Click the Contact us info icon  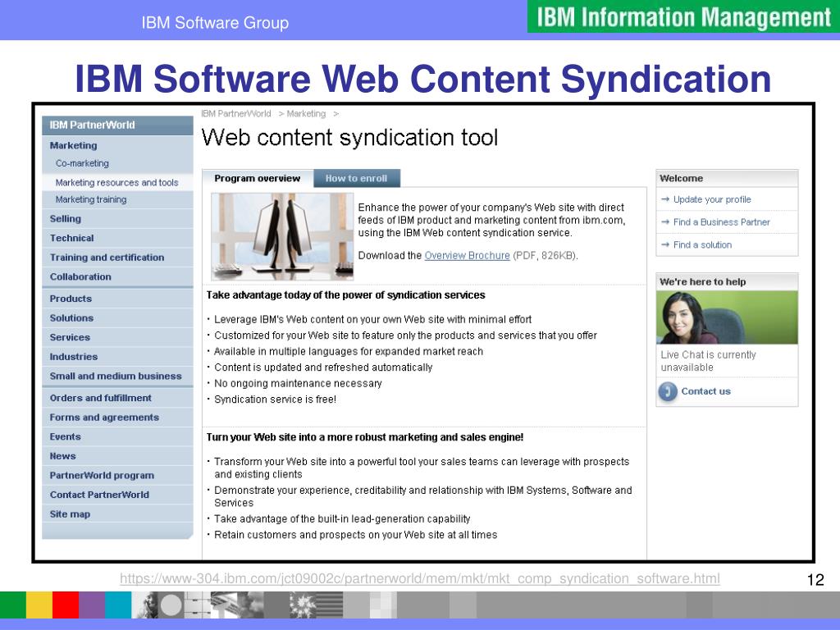[x=668, y=391]
